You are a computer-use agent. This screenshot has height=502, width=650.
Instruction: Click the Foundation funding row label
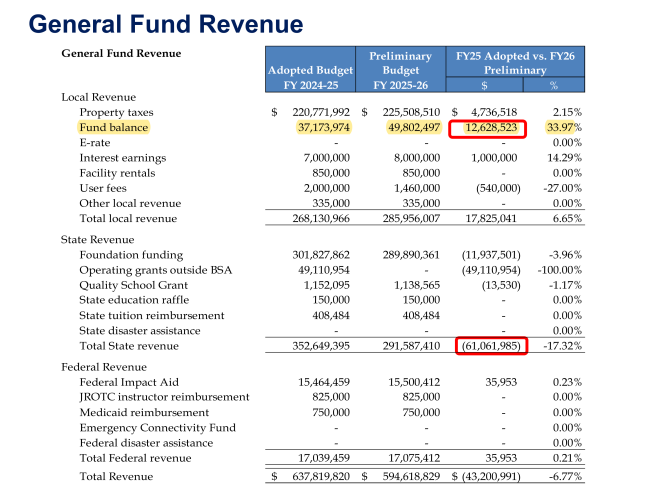(x=132, y=255)
